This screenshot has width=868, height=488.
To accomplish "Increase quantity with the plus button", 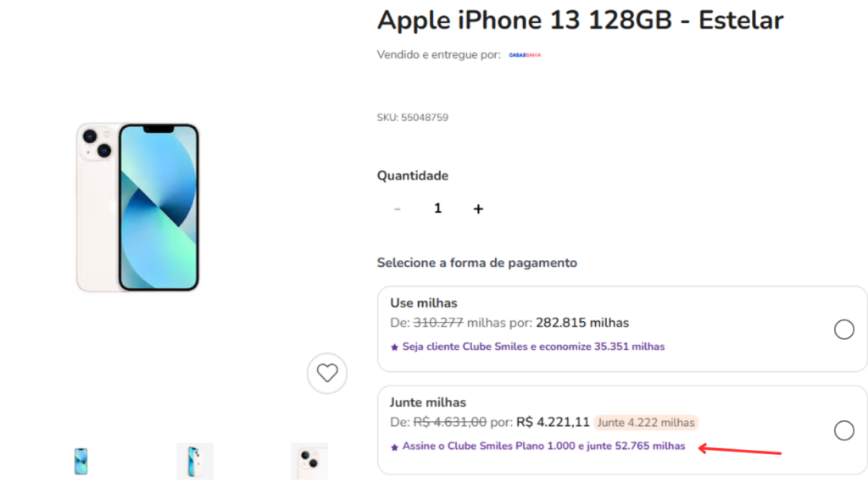I will click(478, 208).
